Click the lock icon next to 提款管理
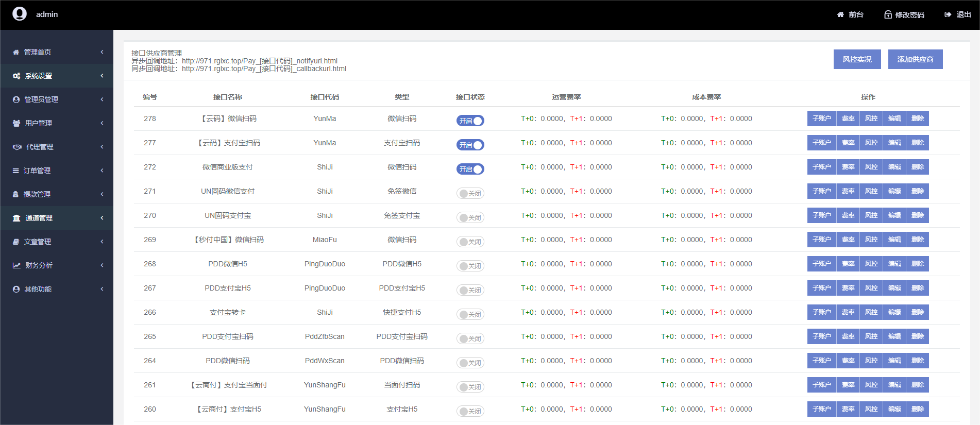Screen dimensions: 980x425 15,194
